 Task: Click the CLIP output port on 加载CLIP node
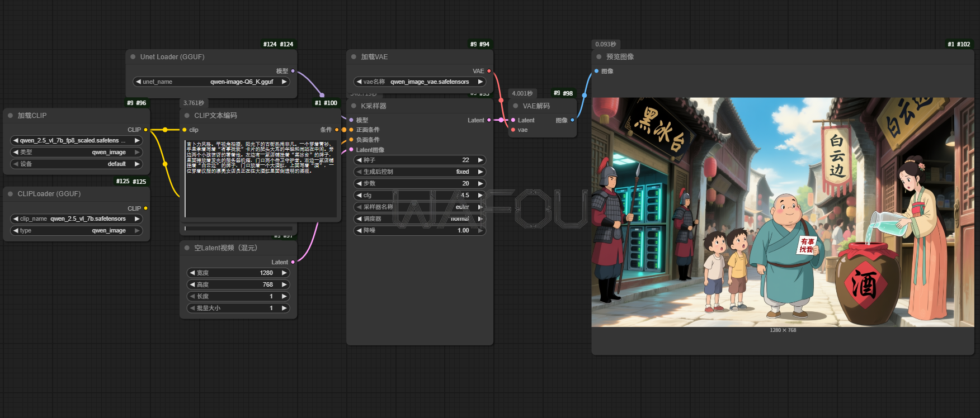coord(145,130)
